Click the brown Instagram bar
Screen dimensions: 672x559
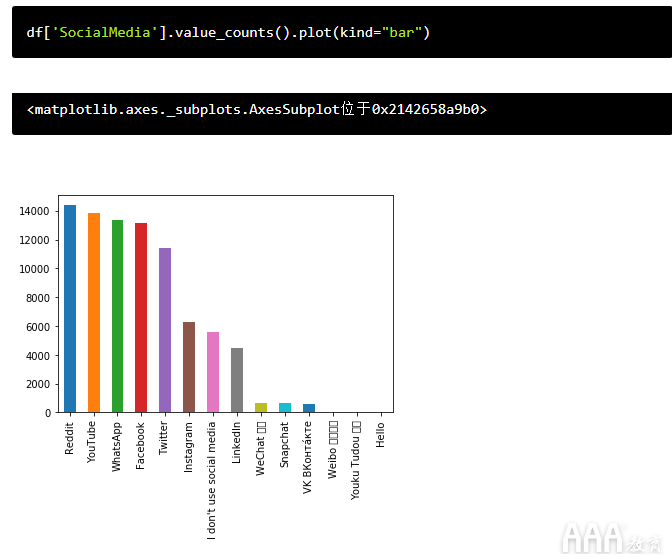(189, 367)
